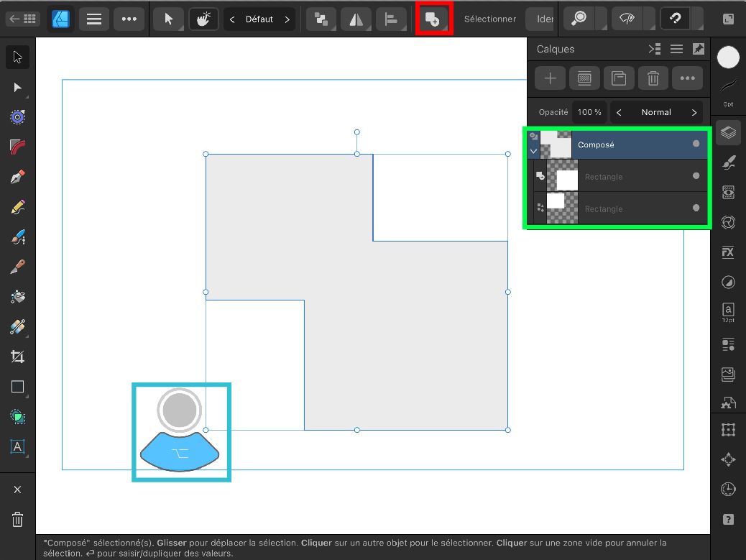Viewport: 746px width, 560px height.
Task: Open the Normal blend mode list
Action: tap(656, 112)
